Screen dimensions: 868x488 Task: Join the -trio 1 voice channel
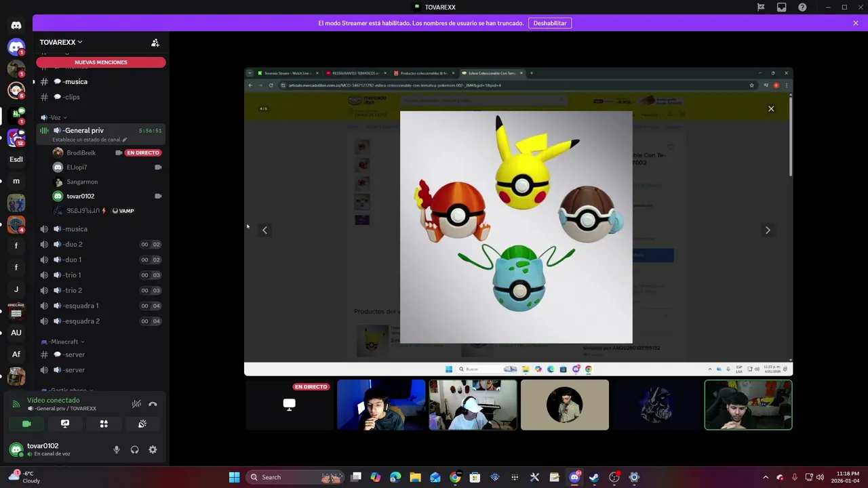(x=101, y=275)
